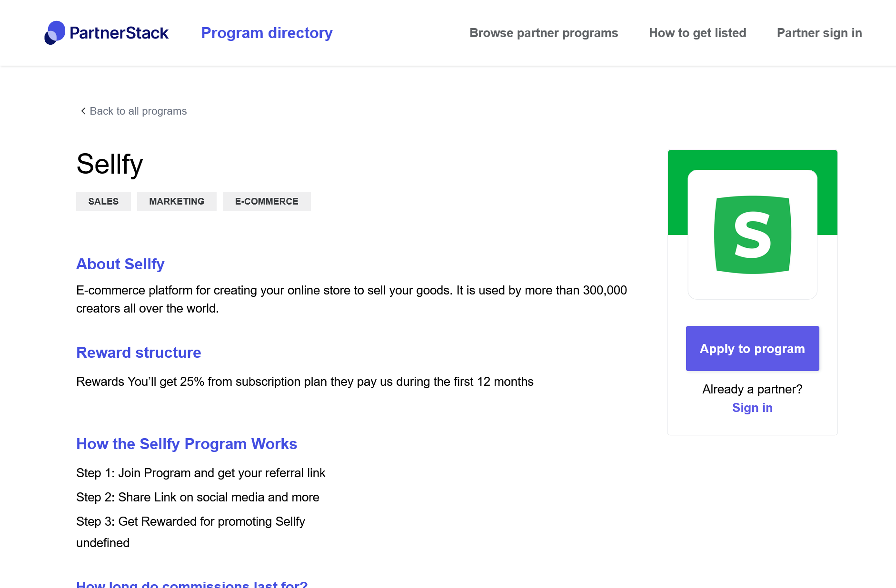This screenshot has height=588, width=896.
Task: Click the 'undefined' text line
Action: pyautogui.click(x=103, y=543)
